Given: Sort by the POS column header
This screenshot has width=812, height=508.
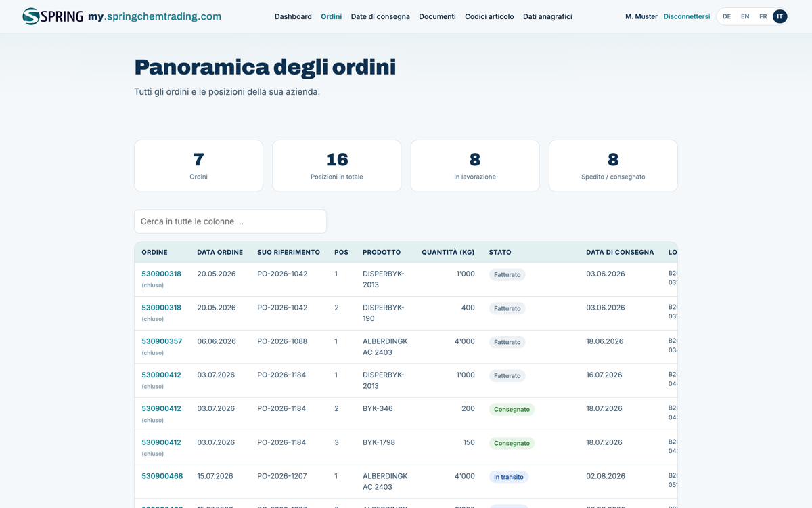Looking at the screenshot, I should (341, 252).
